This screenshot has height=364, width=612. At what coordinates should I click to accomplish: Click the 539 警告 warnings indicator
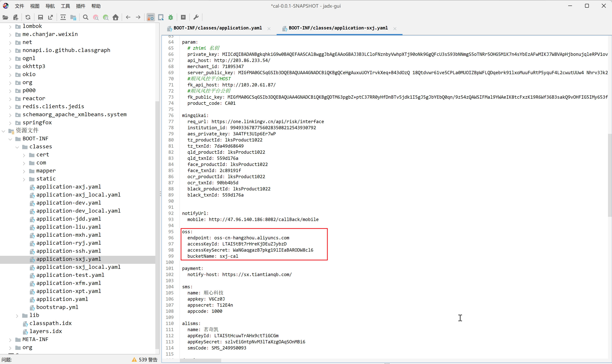[x=145, y=359]
